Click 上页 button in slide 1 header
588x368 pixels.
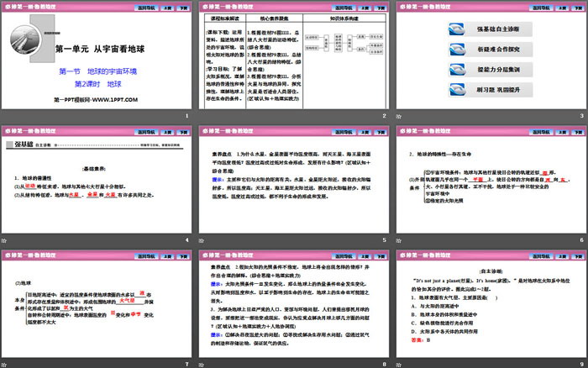coord(168,8)
